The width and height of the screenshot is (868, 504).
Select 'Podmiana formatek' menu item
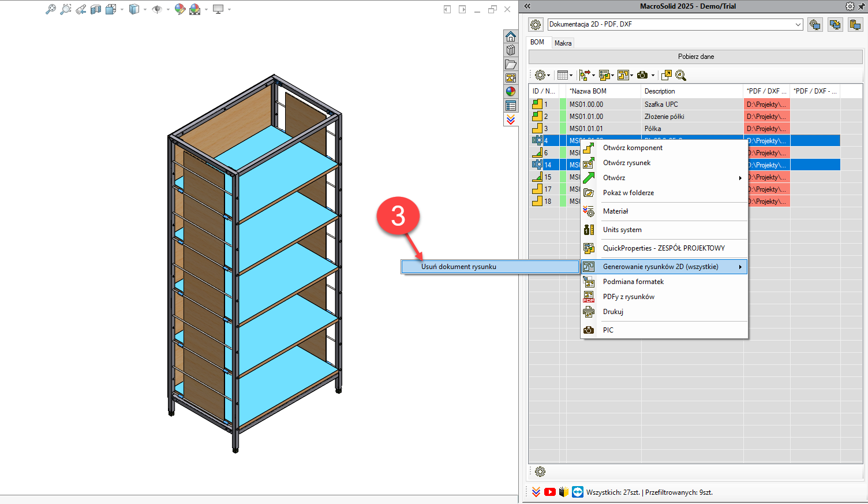(x=664, y=282)
